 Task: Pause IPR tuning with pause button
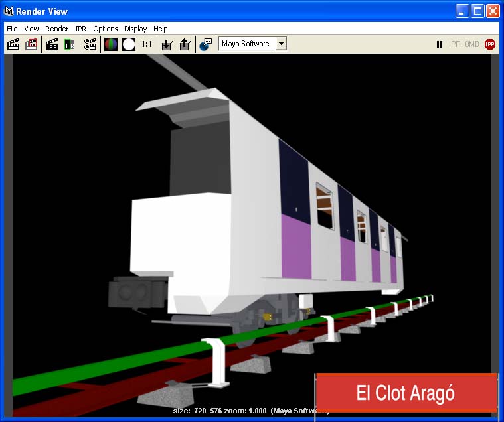[440, 44]
